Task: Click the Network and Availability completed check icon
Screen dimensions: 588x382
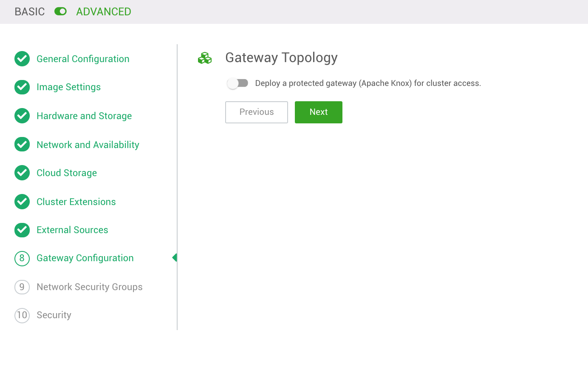Action: pos(22,144)
